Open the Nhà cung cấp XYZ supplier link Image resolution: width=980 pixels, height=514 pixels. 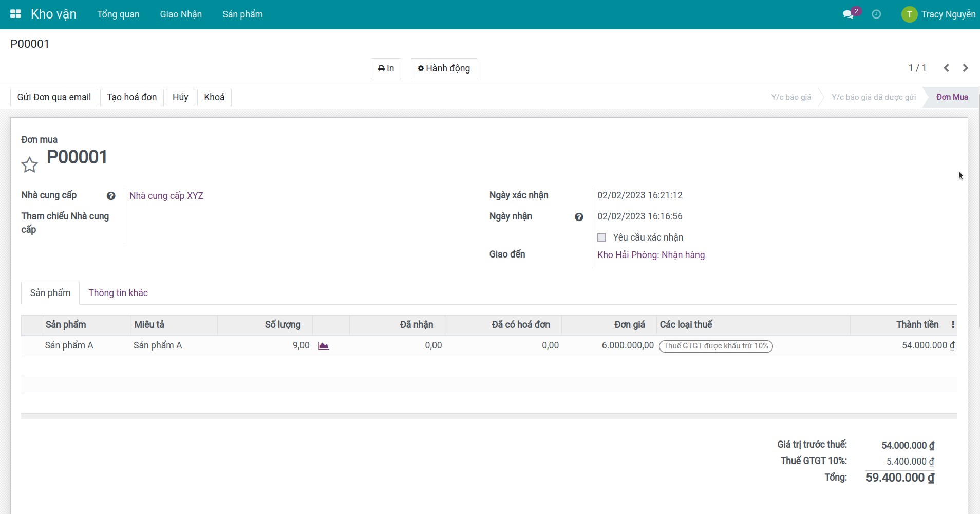(x=166, y=196)
